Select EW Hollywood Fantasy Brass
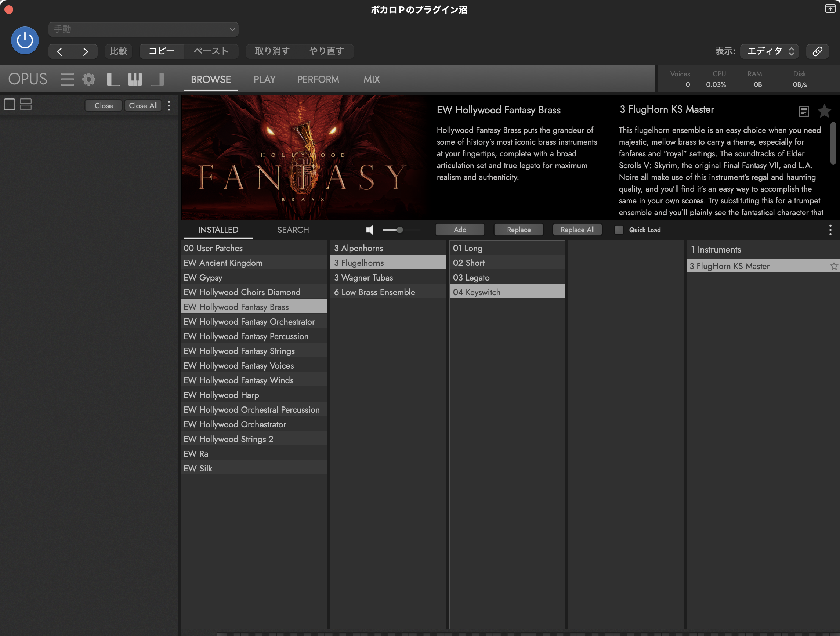840x636 pixels. pyautogui.click(x=254, y=307)
